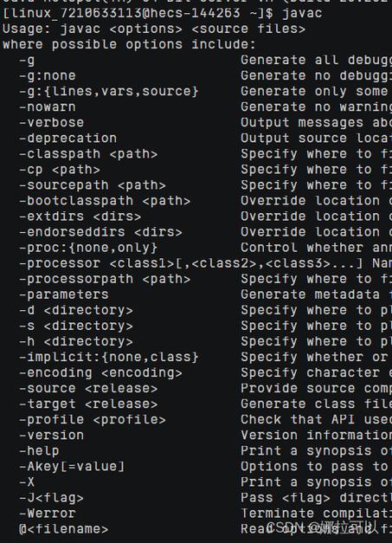Select the '-classpath <path>' option
The height and width of the screenshot is (543, 392).
click(88, 154)
